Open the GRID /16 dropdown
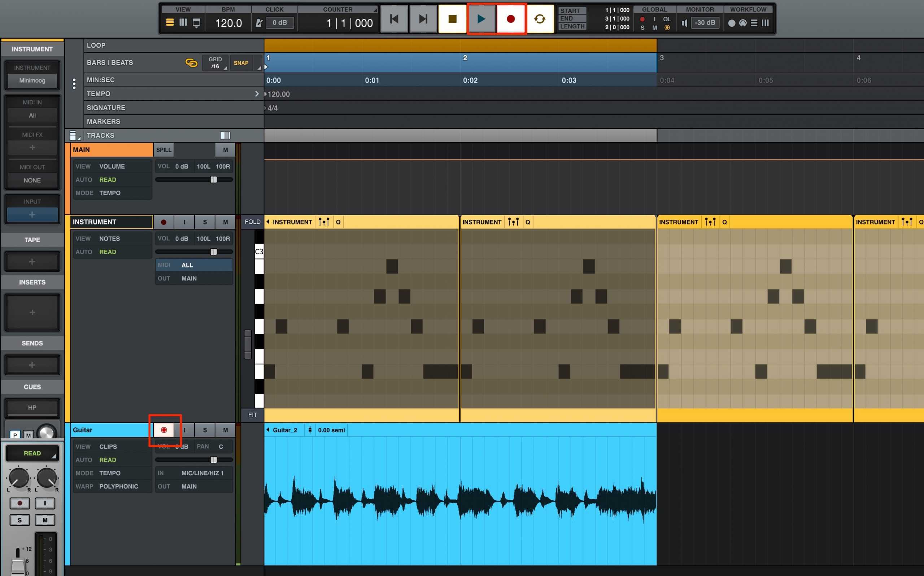This screenshot has height=576, width=924. pos(215,62)
